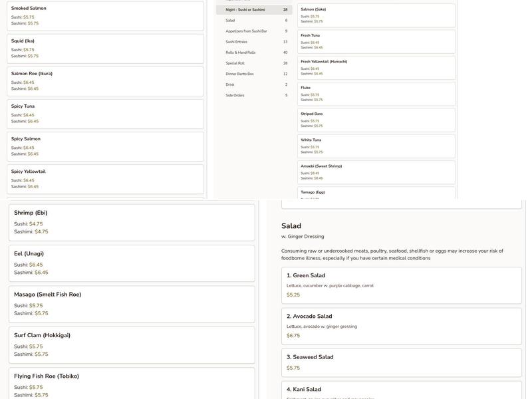Viewport: 532px width, 399px height.
Task: Choose Amaebi (Sweet Shrimp) item
Action: (x=376, y=172)
